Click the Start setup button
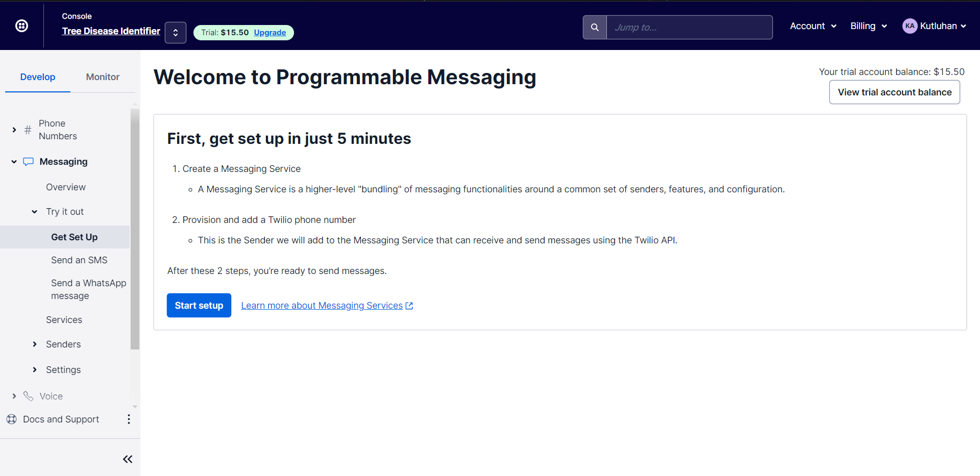 199,306
